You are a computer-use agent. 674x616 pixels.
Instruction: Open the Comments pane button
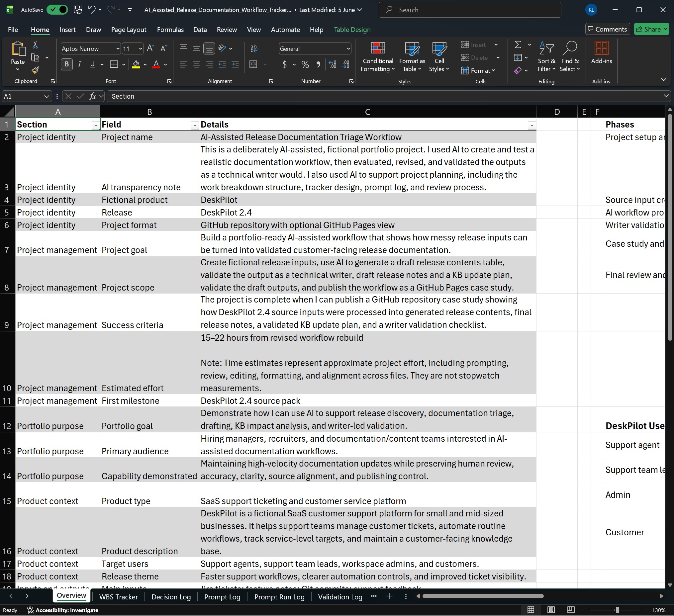pyautogui.click(x=608, y=29)
